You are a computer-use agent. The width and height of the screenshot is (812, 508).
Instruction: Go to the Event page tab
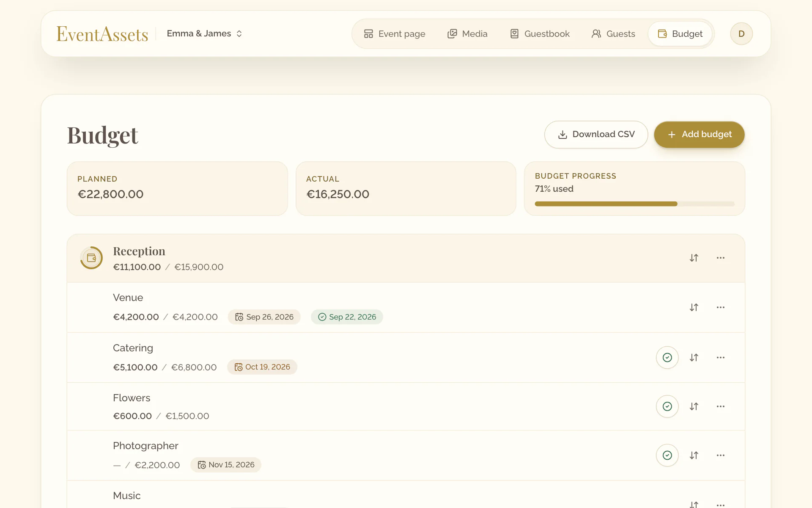click(395, 34)
